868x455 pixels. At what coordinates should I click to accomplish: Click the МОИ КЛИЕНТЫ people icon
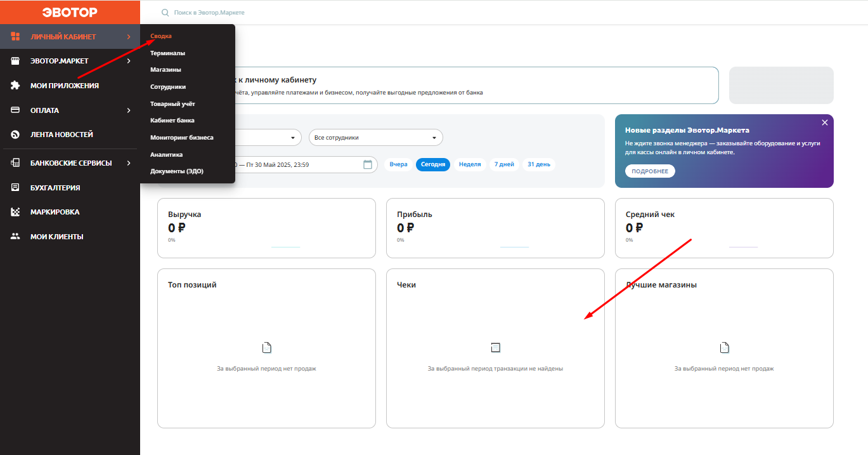[16, 237]
